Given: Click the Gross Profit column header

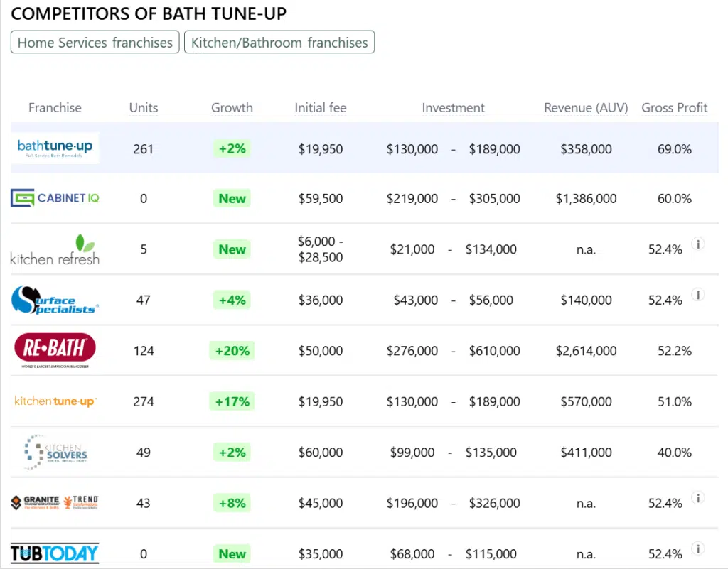Looking at the screenshot, I should tap(674, 108).
